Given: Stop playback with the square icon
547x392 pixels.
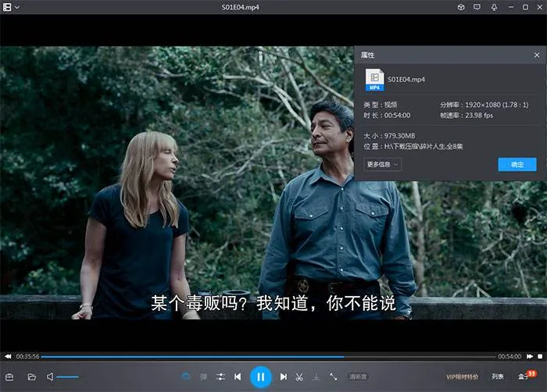Looking at the screenshot, I should [x=540, y=356].
